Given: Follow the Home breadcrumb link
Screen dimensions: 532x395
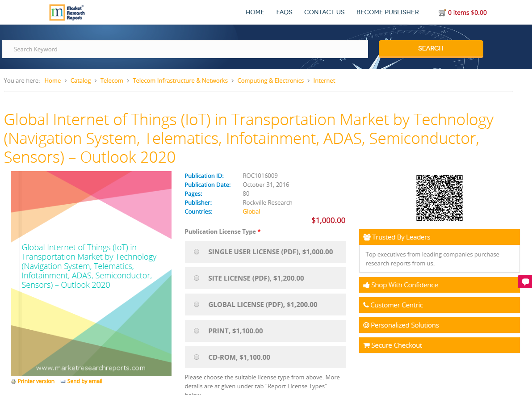Looking at the screenshot, I should tap(53, 81).
